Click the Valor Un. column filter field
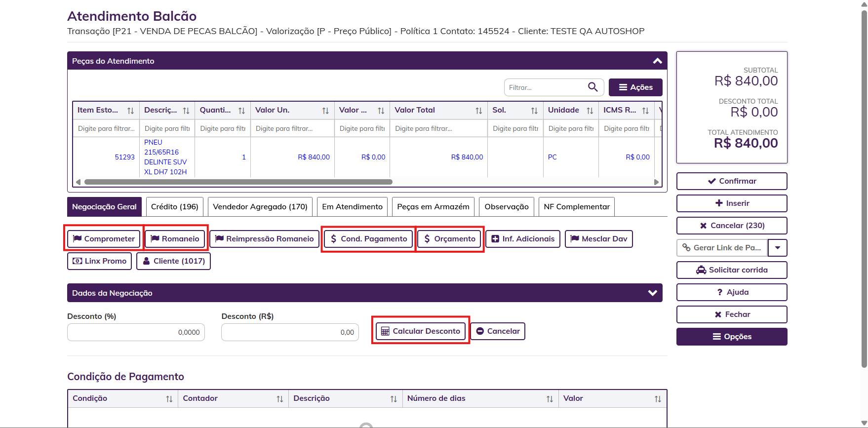The height and width of the screenshot is (428, 868). tap(292, 128)
